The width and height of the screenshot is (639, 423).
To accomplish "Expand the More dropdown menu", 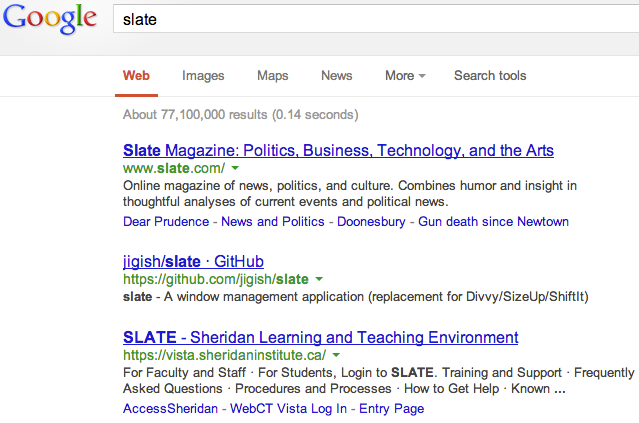I will (405, 75).
